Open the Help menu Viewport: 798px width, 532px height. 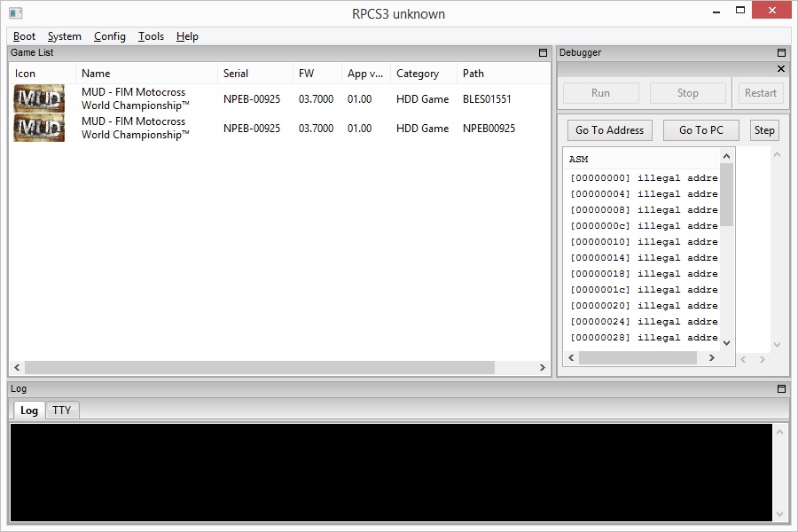coord(187,36)
